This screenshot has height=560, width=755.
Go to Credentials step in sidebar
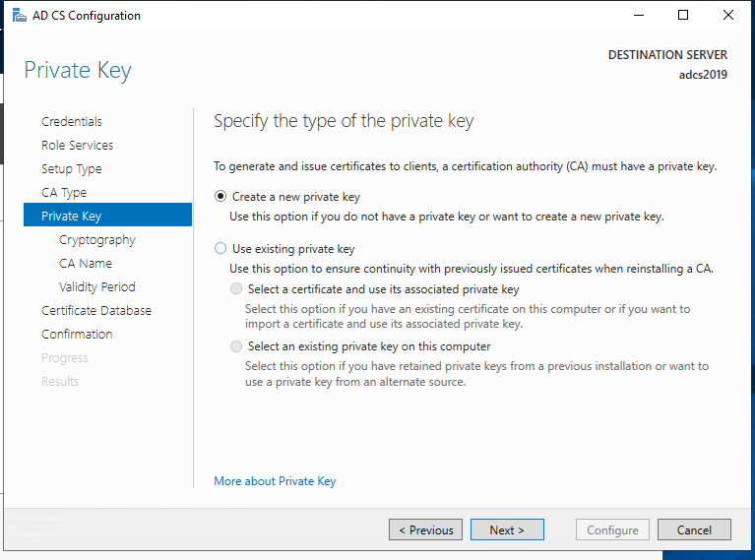[x=72, y=122]
